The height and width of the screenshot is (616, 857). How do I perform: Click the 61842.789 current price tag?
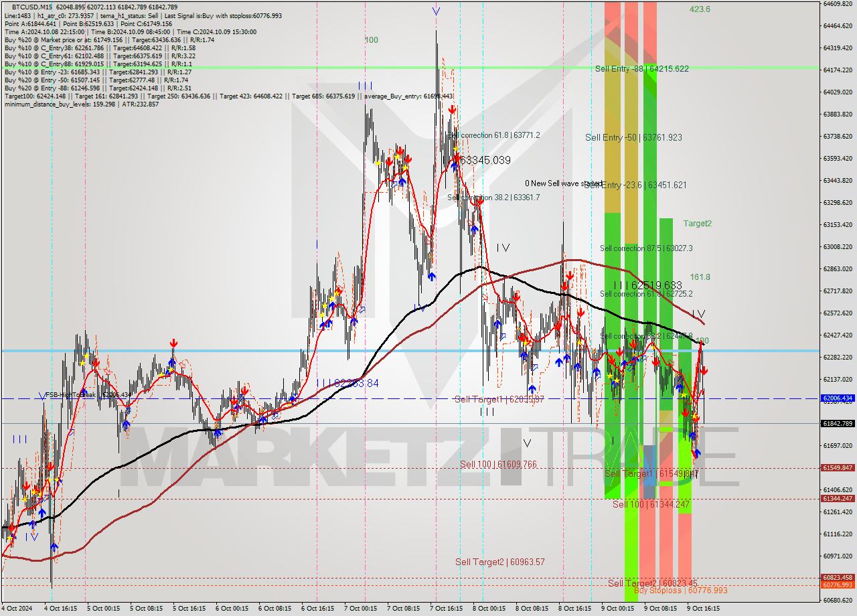click(838, 423)
